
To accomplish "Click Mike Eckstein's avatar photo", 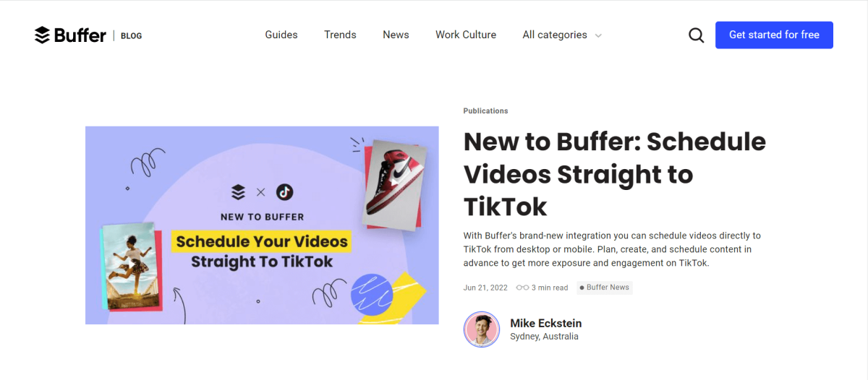I will [x=482, y=329].
